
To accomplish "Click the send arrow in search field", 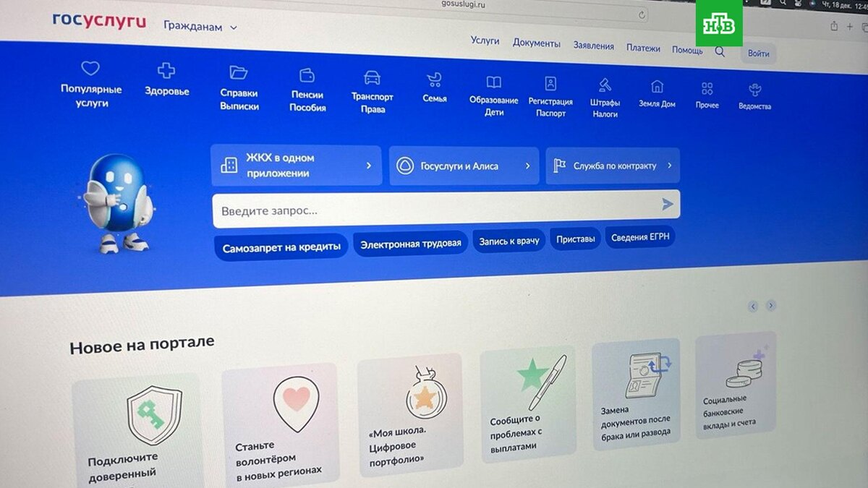I will tap(667, 205).
